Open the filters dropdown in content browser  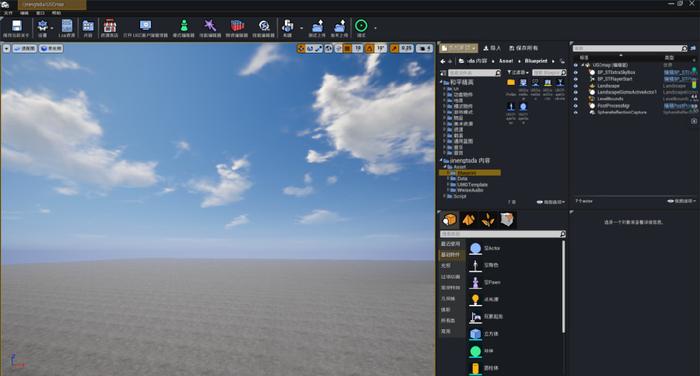[x=518, y=72]
